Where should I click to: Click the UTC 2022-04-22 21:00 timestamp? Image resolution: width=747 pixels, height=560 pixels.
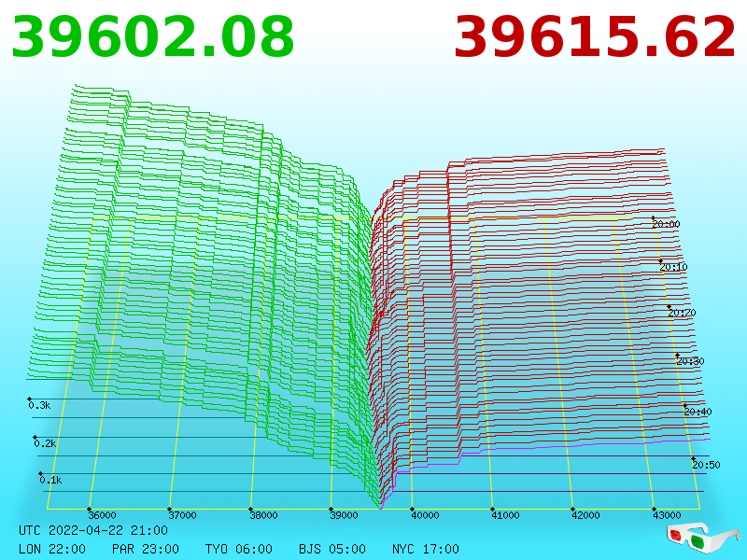coord(93,530)
